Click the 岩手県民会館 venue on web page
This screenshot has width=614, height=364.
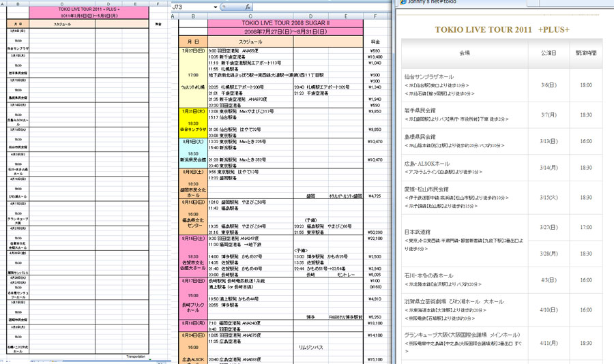coord(420,110)
